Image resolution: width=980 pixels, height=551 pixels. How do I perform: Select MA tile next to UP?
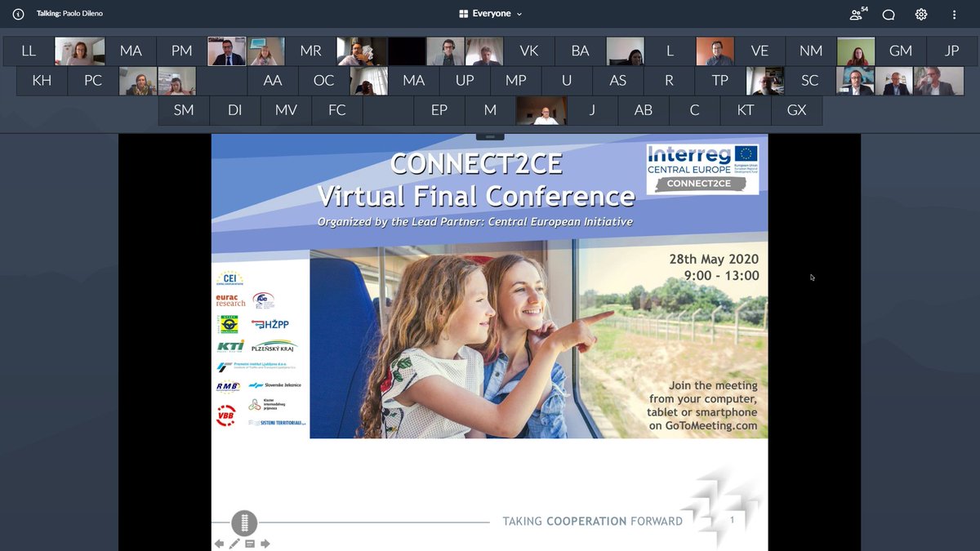point(413,81)
